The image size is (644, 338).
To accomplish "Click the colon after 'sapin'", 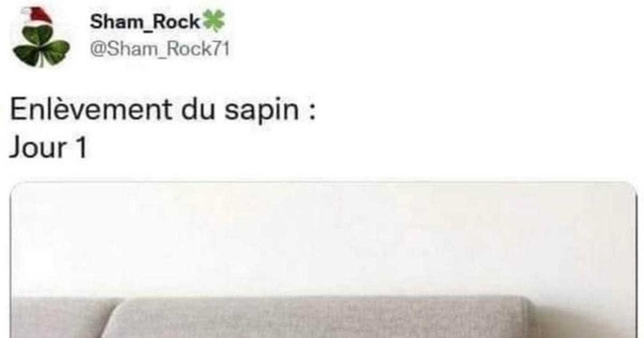I will point(311,113).
